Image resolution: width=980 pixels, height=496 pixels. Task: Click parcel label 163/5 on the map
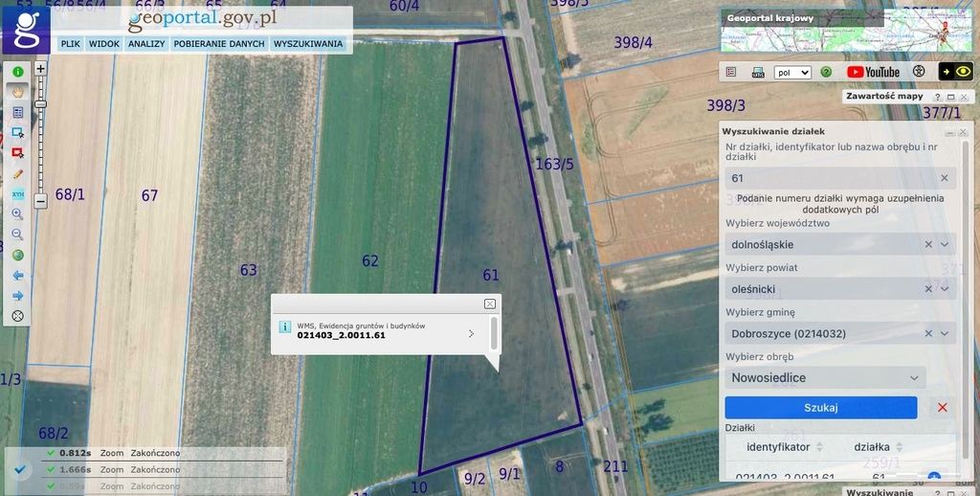pyautogui.click(x=554, y=165)
